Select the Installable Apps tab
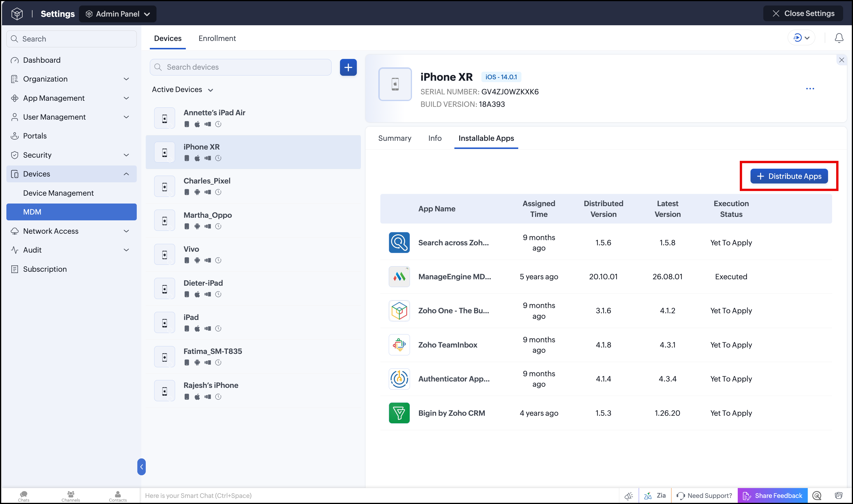The height and width of the screenshot is (504, 853). [486, 138]
